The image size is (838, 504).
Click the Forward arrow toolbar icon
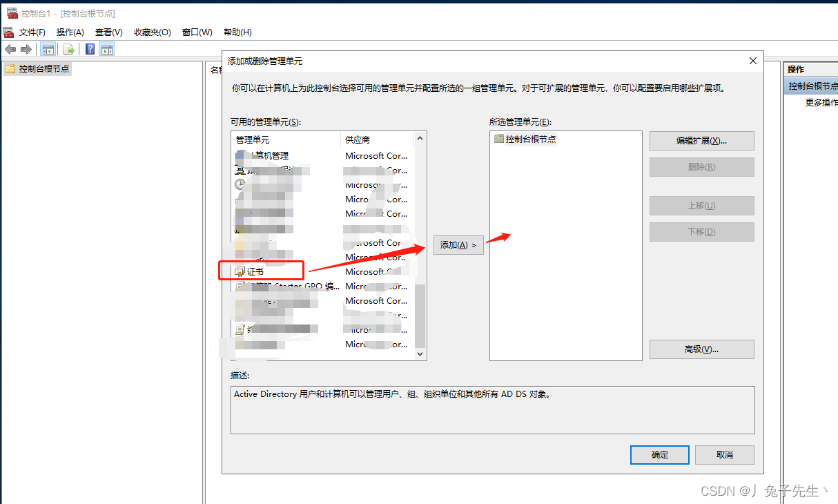[x=26, y=49]
